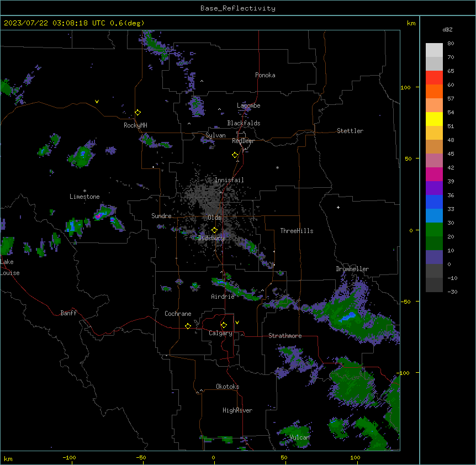Viewport: 476px width, 465px height.
Task: Click the 80 value on the dBZ scale
Action: coord(451,44)
